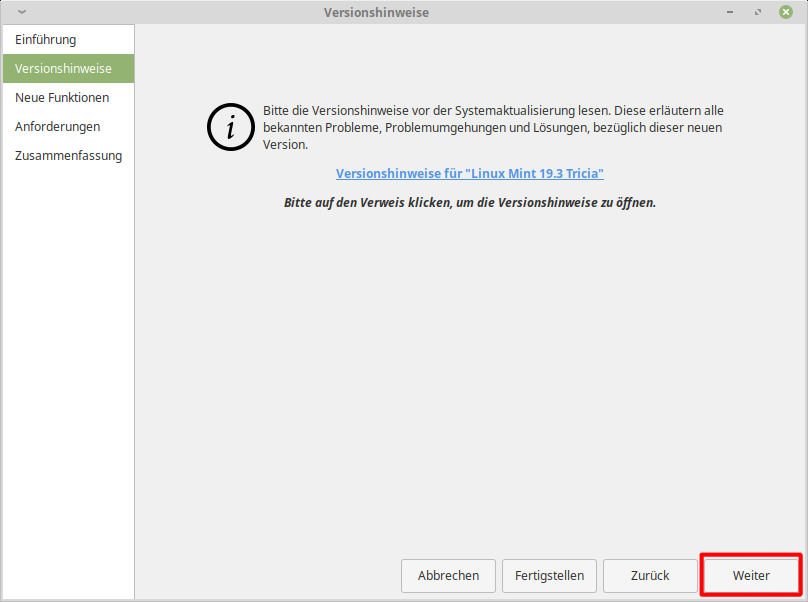Maximize the Versionshinweise window
Viewport: 808px width, 602px height.
(x=759, y=12)
